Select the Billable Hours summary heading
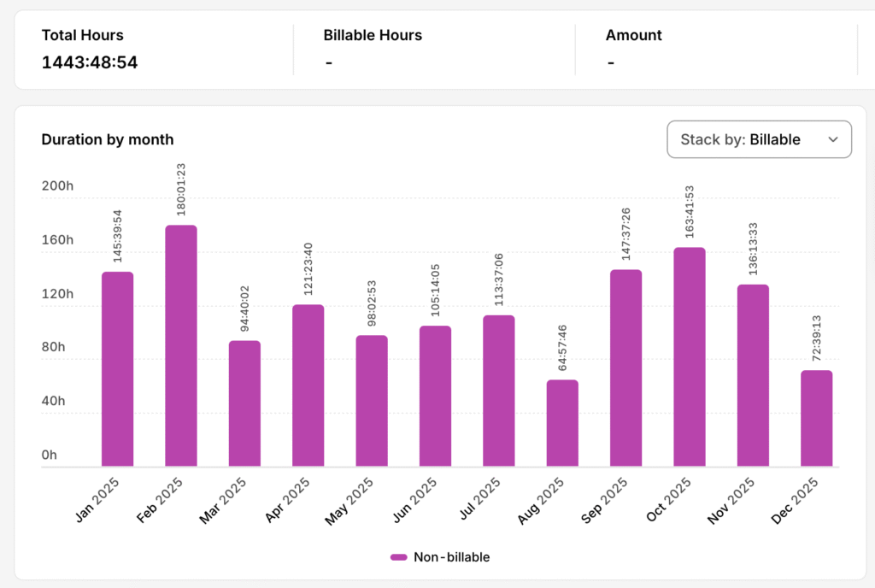The height and width of the screenshot is (588, 875). pos(373,35)
